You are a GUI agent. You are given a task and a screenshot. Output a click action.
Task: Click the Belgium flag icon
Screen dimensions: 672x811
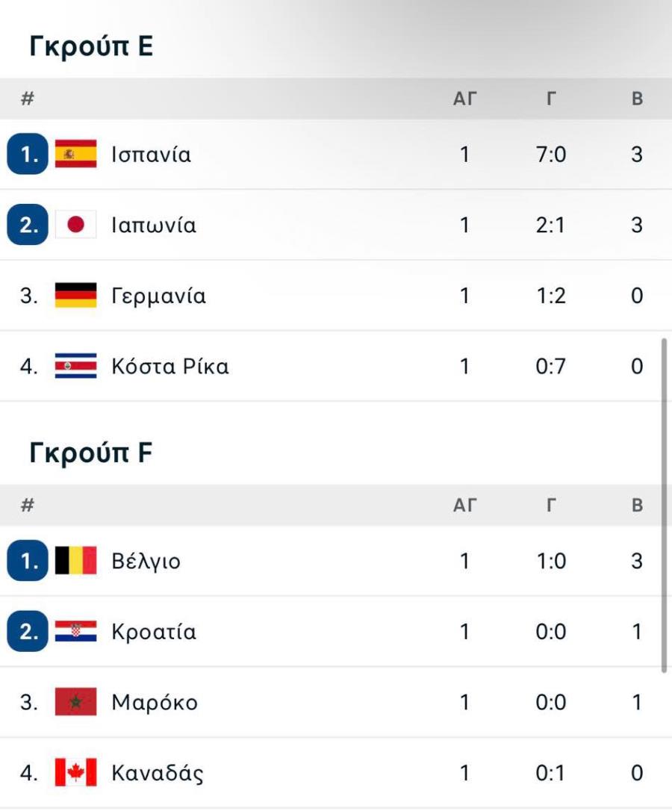click(x=75, y=560)
